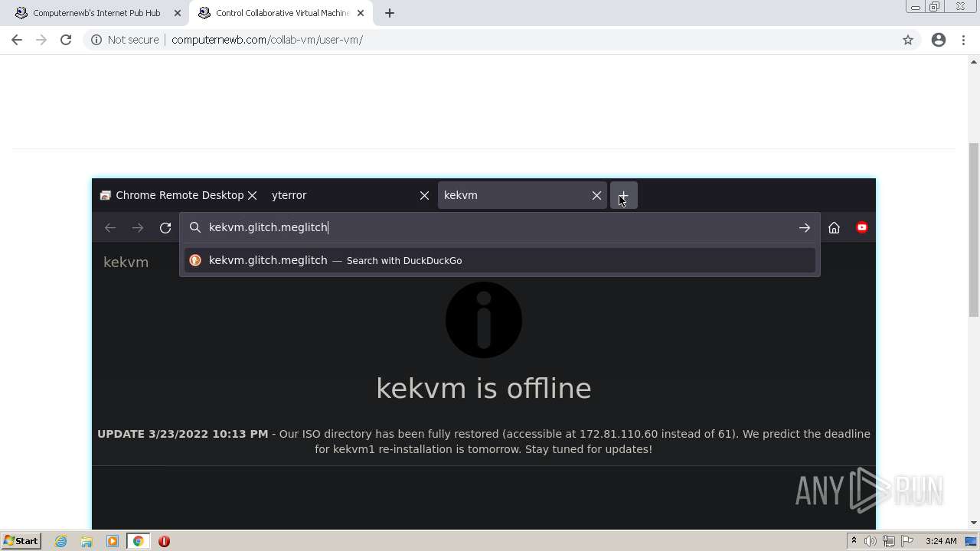Close the Computernewb's Internet Pub Hub tab
This screenshot has height=551, width=980.
(178, 13)
